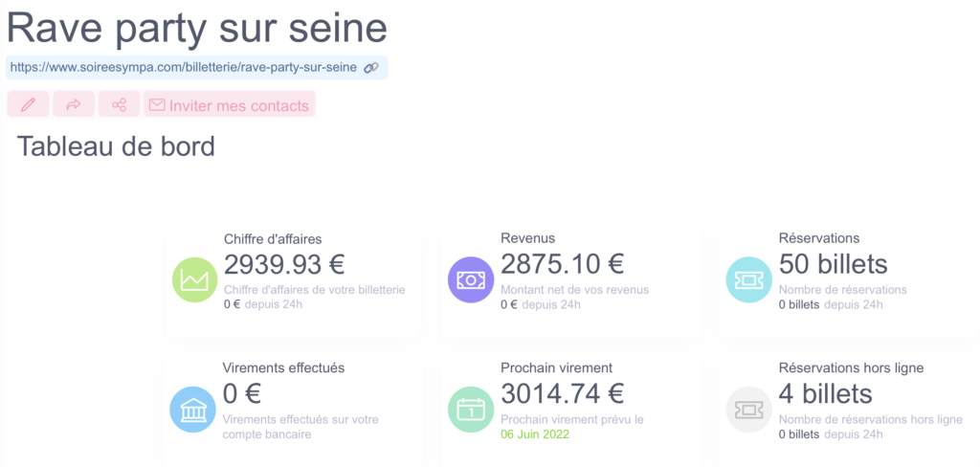Click the purple banknote Revenus icon

471,279
